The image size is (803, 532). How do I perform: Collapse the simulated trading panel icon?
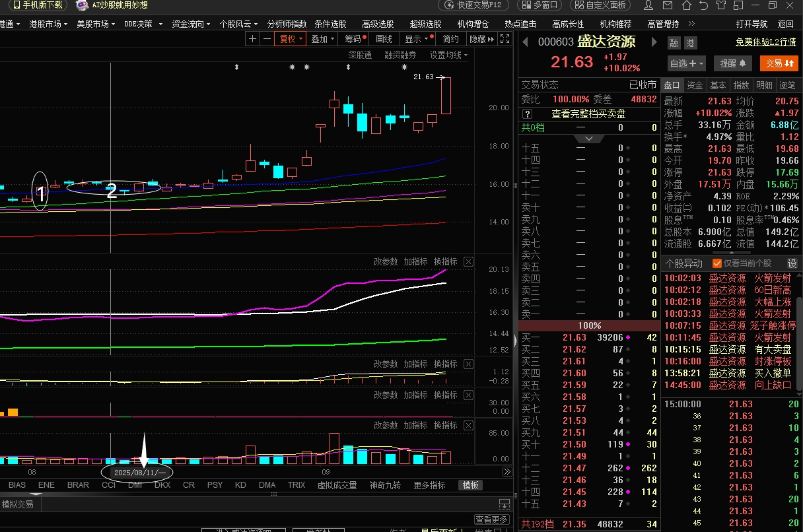point(505,504)
